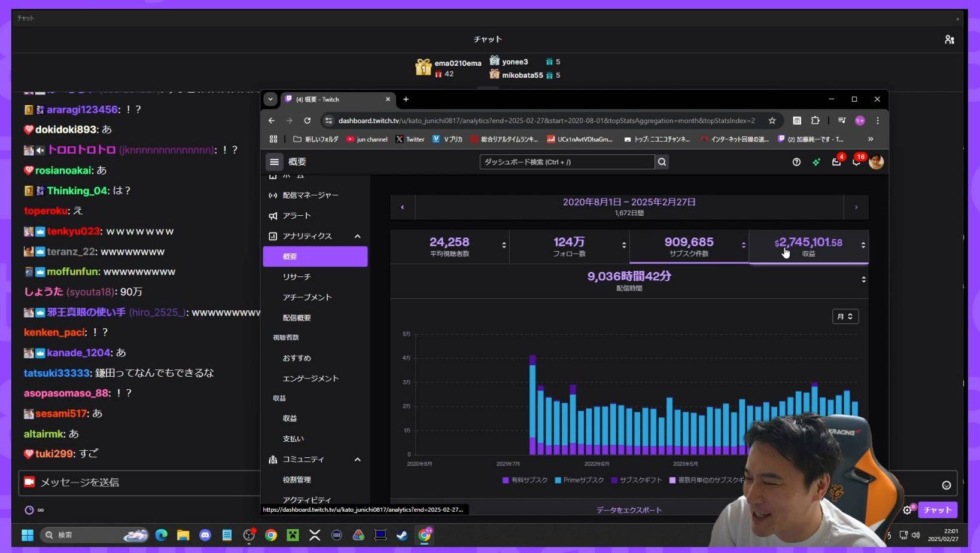
Task: Select the サブスク件数 stat tab
Action: (x=689, y=246)
